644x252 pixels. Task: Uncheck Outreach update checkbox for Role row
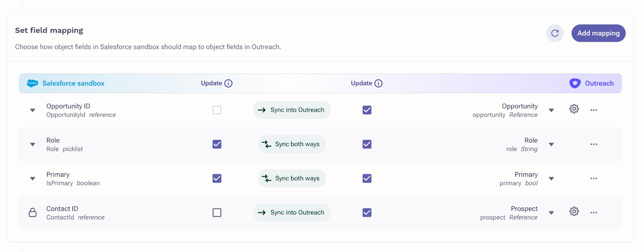point(367,144)
